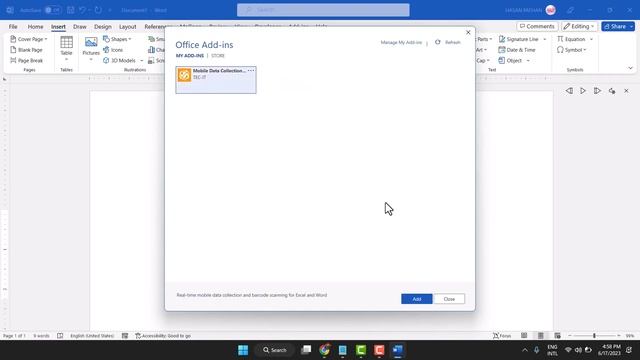Click the Signature Line button
640x360 pixels.
coord(519,39)
